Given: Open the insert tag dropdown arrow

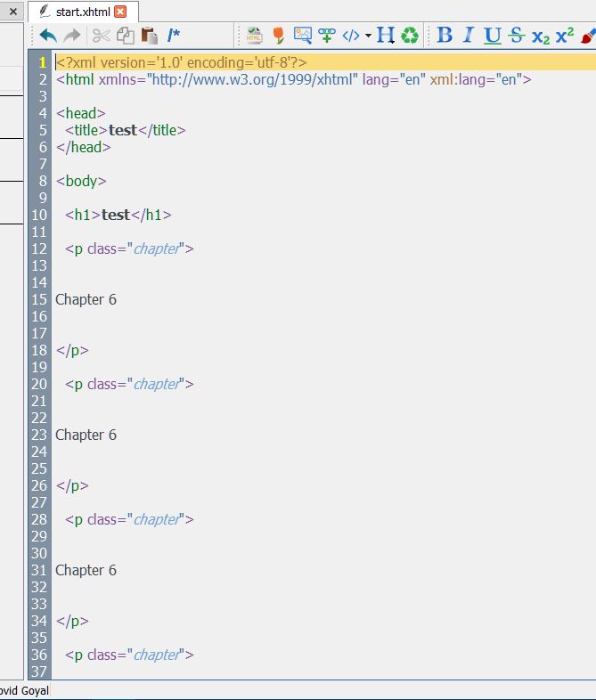Looking at the screenshot, I should pyautogui.click(x=368, y=36).
